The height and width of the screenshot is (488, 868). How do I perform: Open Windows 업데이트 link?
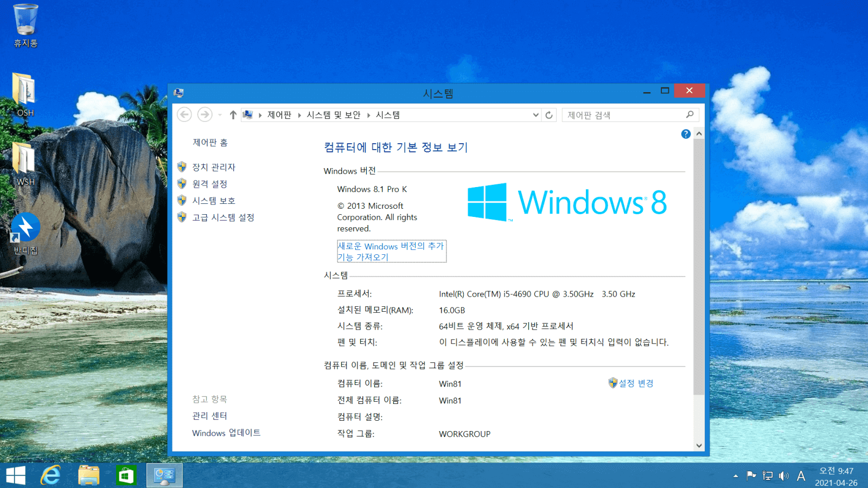(226, 433)
